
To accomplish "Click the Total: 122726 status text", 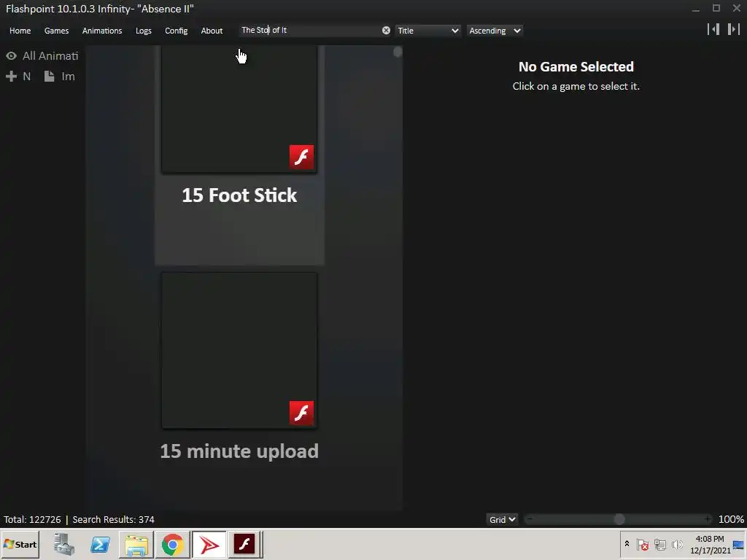I will coord(32,519).
